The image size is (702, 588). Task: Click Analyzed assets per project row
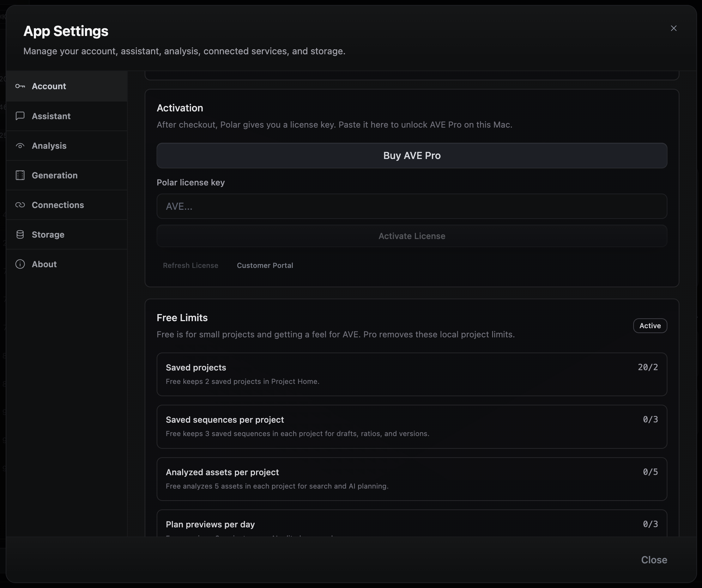412,479
